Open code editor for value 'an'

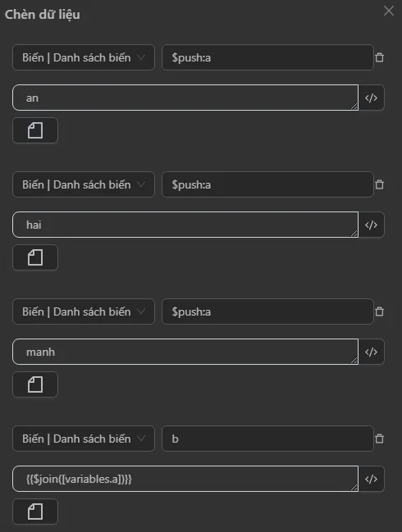[x=371, y=98]
